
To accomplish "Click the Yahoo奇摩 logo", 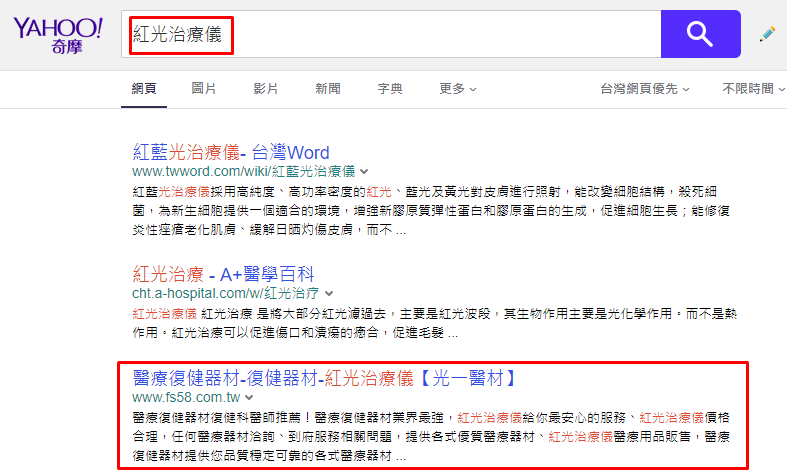I will coord(57,36).
